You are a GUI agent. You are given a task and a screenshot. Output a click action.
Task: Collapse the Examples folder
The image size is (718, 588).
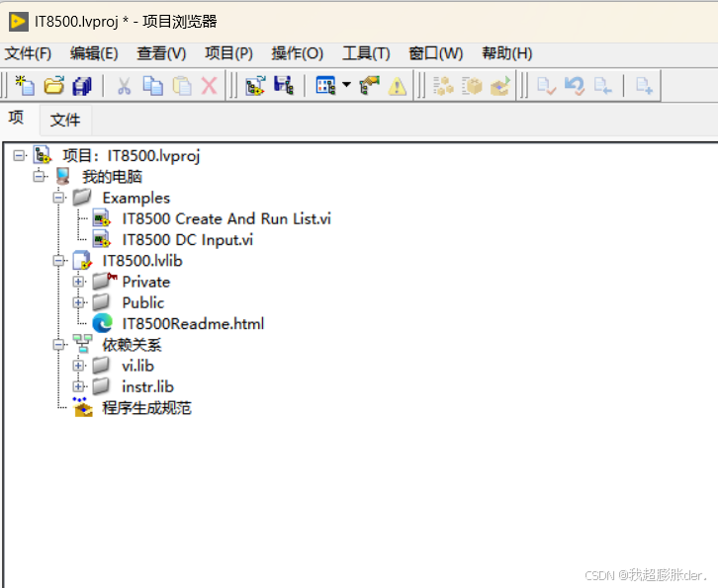(x=58, y=198)
